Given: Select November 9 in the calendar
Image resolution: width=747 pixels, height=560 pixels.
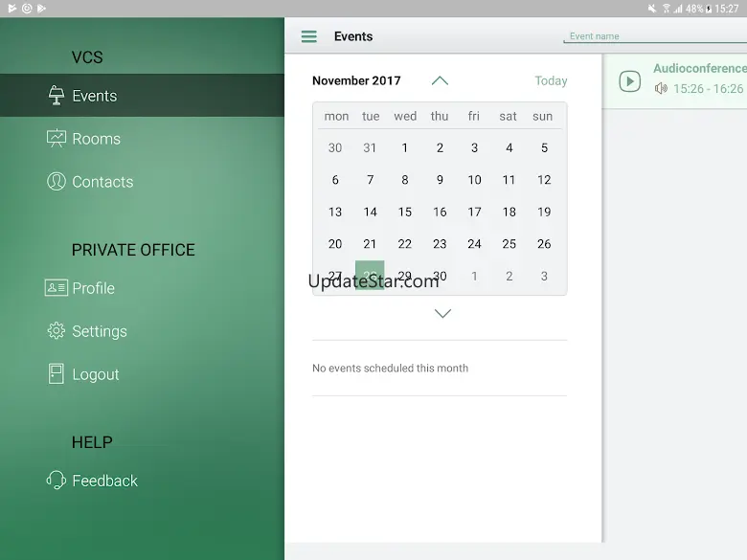Looking at the screenshot, I should pyautogui.click(x=440, y=180).
